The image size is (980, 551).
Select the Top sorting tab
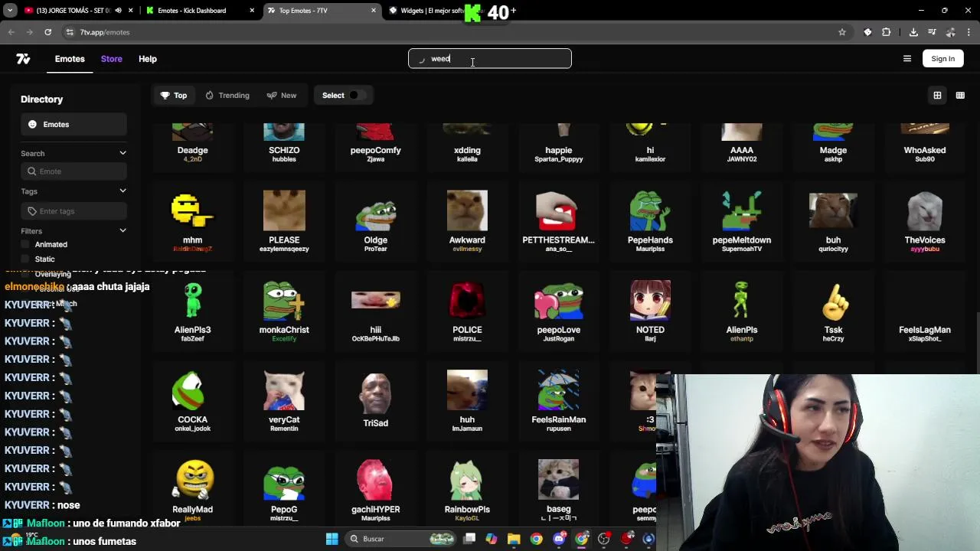click(x=173, y=96)
